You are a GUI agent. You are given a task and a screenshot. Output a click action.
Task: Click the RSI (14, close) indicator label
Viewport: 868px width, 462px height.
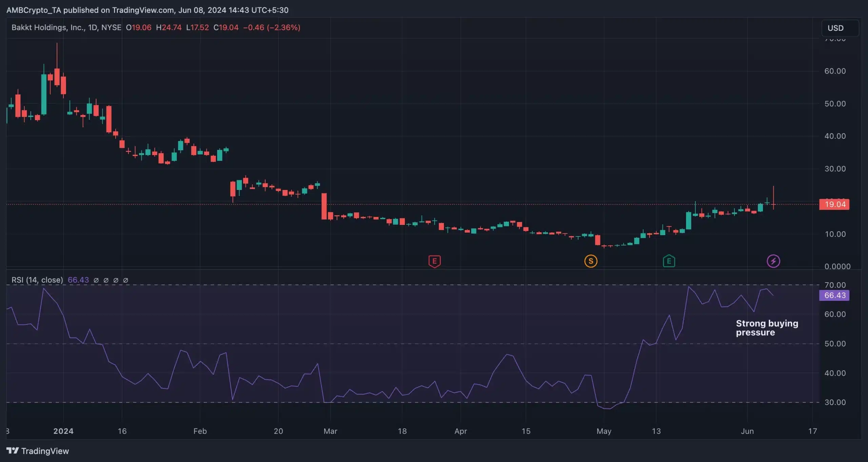pyautogui.click(x=37, y=280)
